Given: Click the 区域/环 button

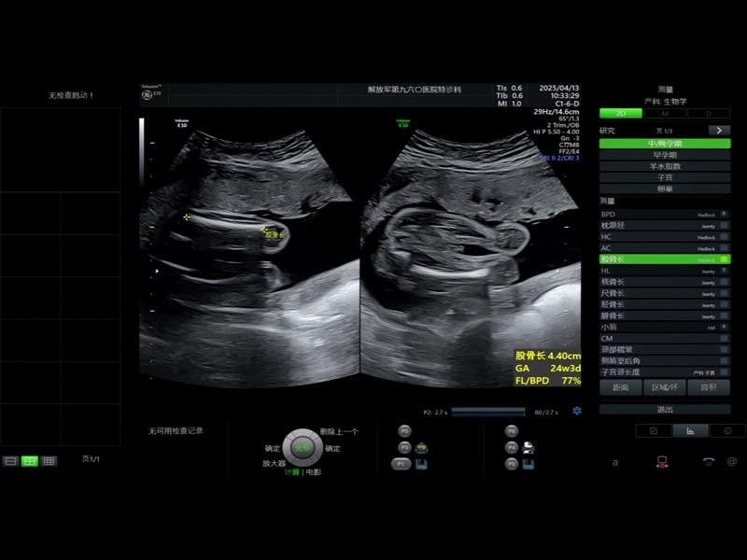Looking at the screenshot, I should [x=665, y=387].
